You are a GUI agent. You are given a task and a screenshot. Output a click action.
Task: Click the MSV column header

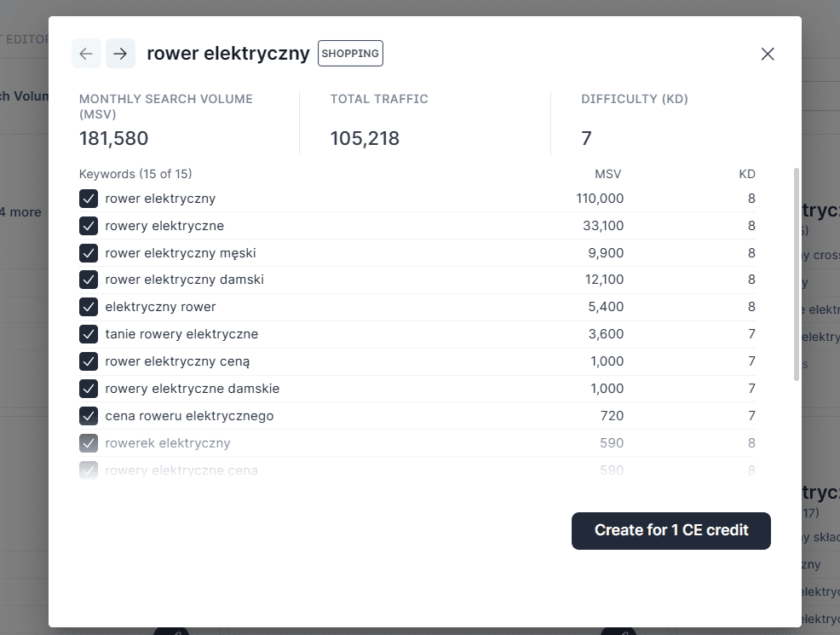point(607,174)
